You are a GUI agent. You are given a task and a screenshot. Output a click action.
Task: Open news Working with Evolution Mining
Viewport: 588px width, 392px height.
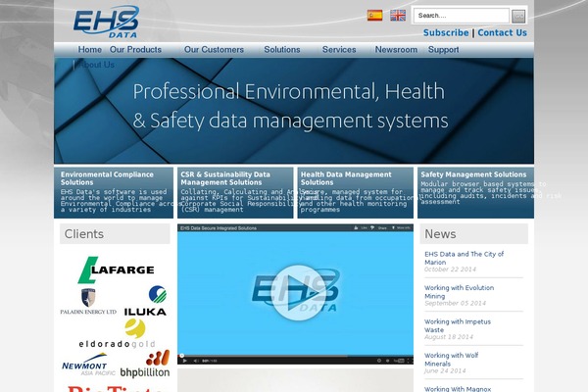click(459, 292)
